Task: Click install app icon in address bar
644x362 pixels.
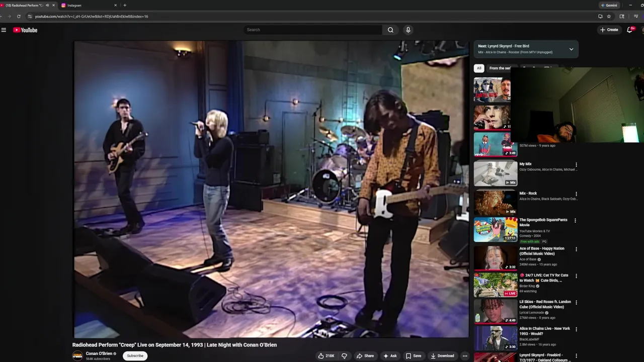Action: 600,16
